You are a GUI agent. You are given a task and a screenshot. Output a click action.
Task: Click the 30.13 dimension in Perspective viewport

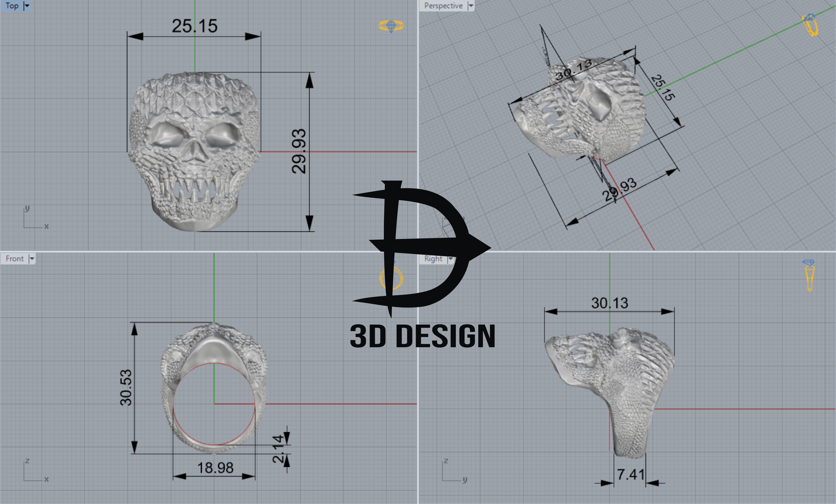(574, 70)
